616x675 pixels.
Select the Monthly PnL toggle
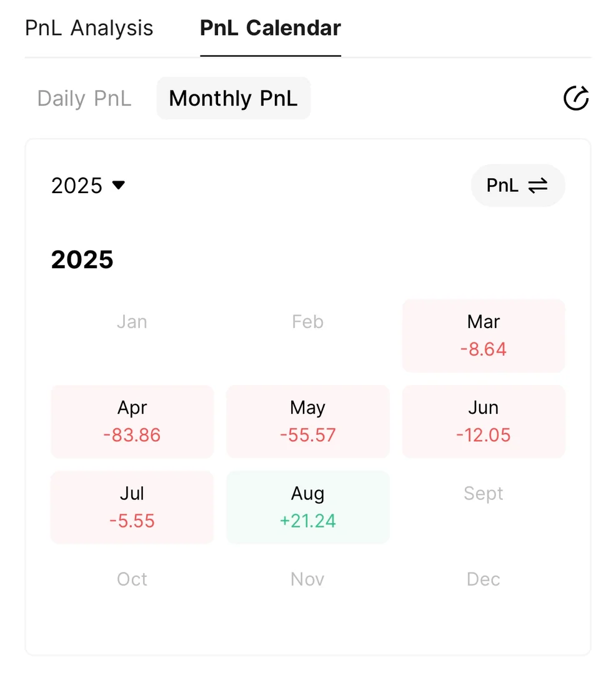[x=233, y=99]
